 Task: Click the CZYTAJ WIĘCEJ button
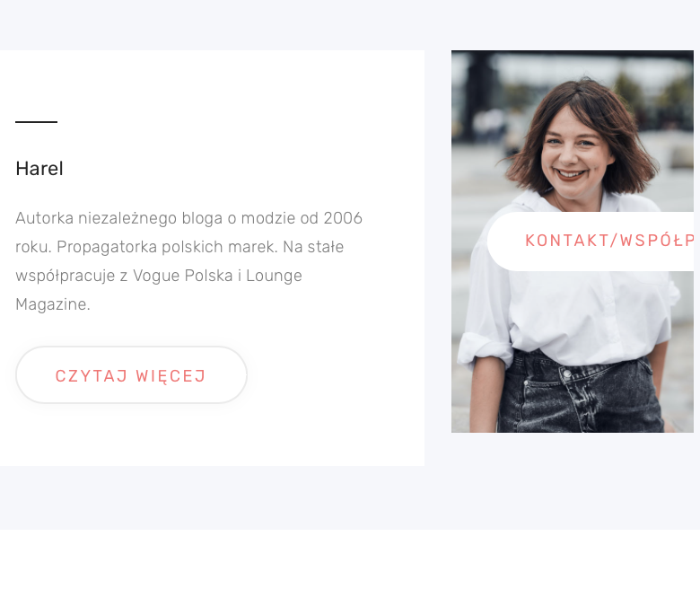pyautogui.click(x=131, y=375)
